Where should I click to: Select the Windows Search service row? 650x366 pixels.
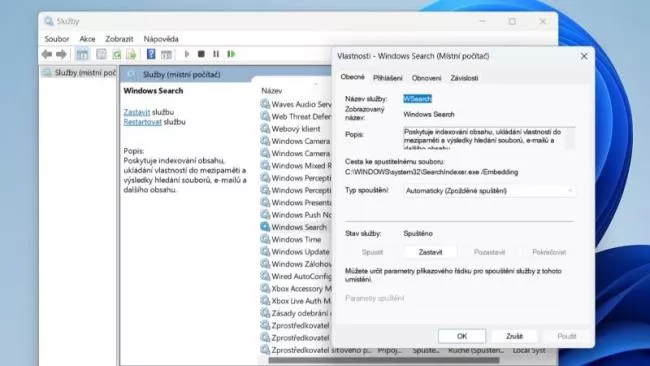[296, 227]
